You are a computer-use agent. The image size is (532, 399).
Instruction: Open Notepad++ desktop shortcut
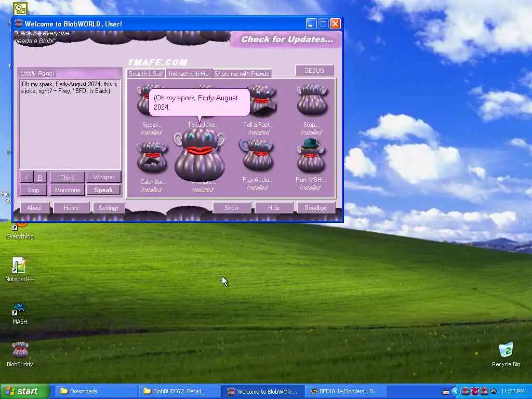[19, 265]
